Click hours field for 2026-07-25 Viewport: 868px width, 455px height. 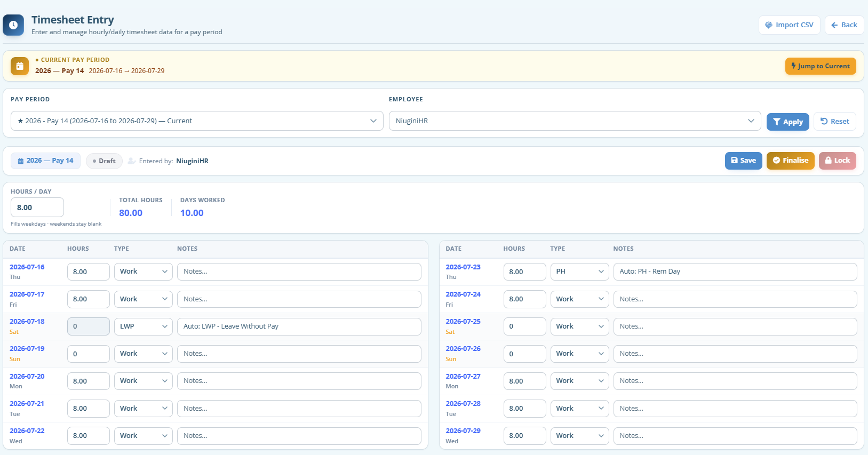coord(525,326)
